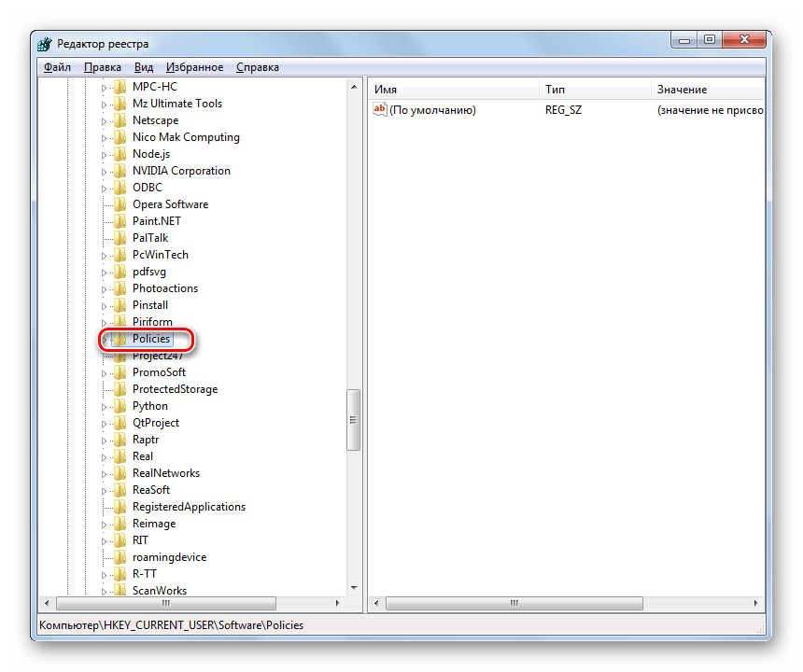Select the (По умолчанию) value name
This screenshot has width=803, height=672.
(x=432, y=110)
